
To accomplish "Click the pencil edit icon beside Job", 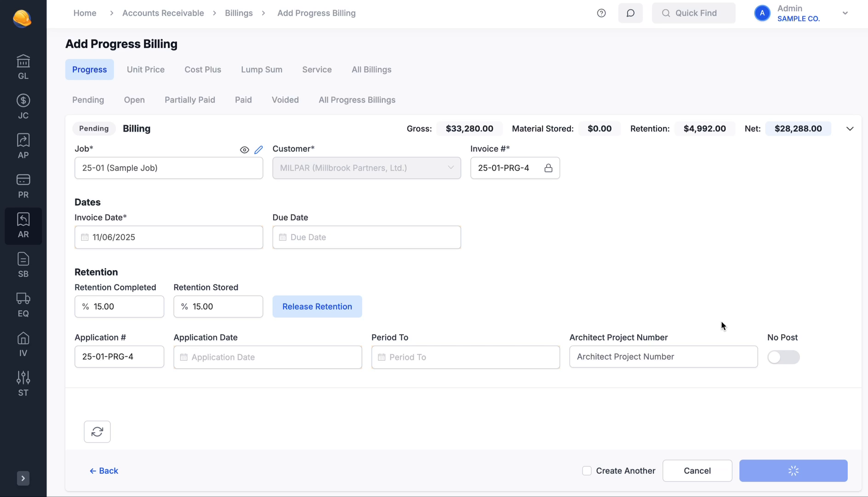I will tap(258, 150).
